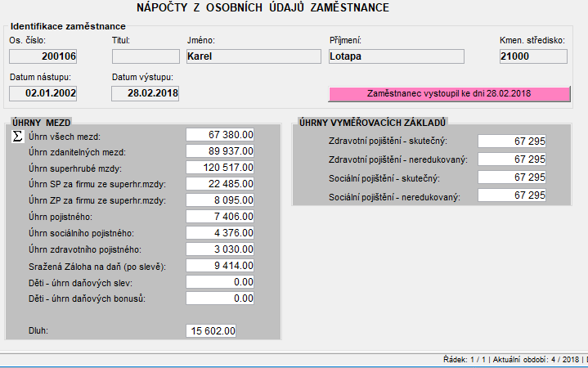Screen dimensions: 588x368
Task: Click the Příjmení field containing Lotapa
Action: 397,56
